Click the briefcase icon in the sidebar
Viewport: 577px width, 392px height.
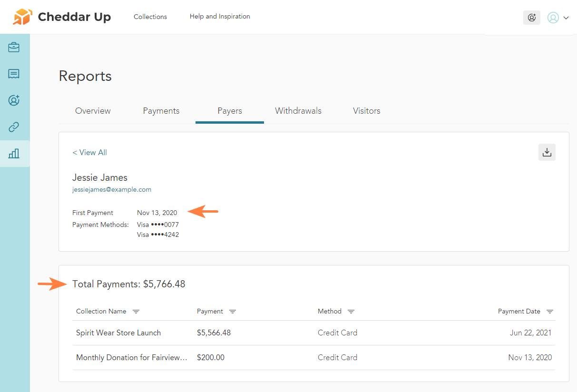(x=14, y=47)
